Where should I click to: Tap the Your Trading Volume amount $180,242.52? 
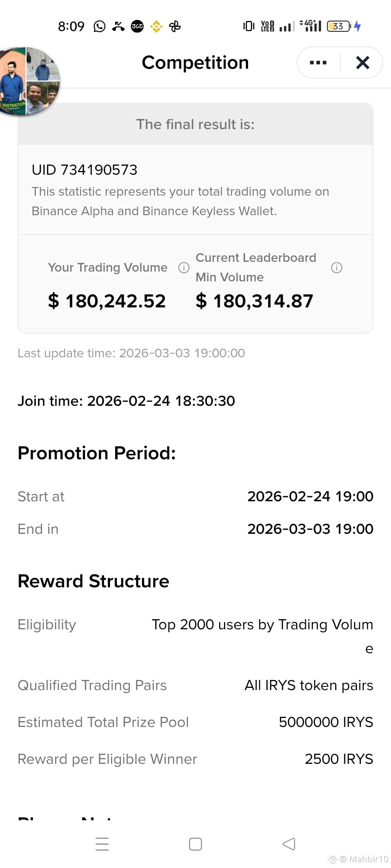[107, 301]
